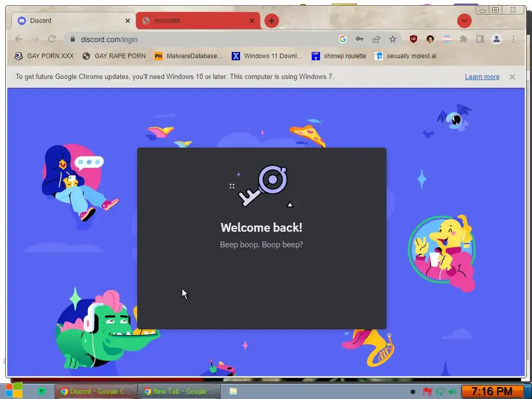Close the Discord tab
The image size is (532, 399).
coord(128,21)
